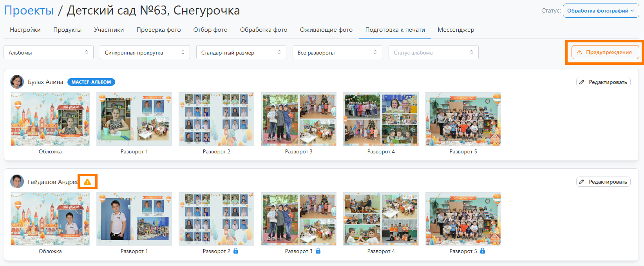Expand the Альбомы dropdown
This screenshot has height=266, width=644.
click(x=49, y=53)
